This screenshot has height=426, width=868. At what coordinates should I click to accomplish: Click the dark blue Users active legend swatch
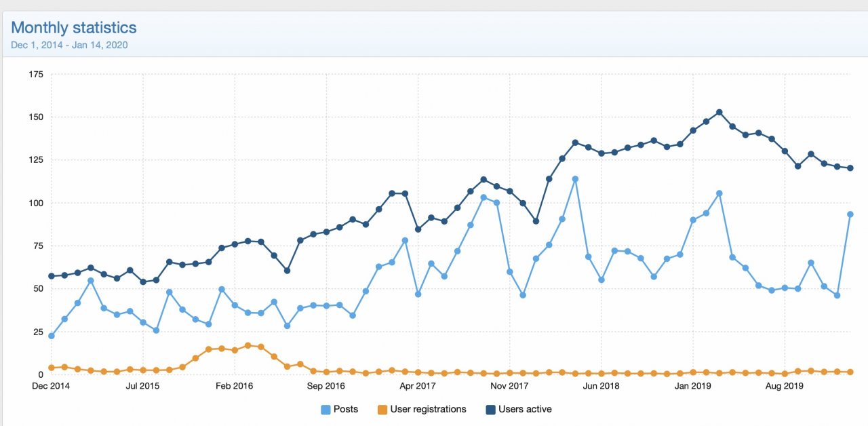coord(490,410)
